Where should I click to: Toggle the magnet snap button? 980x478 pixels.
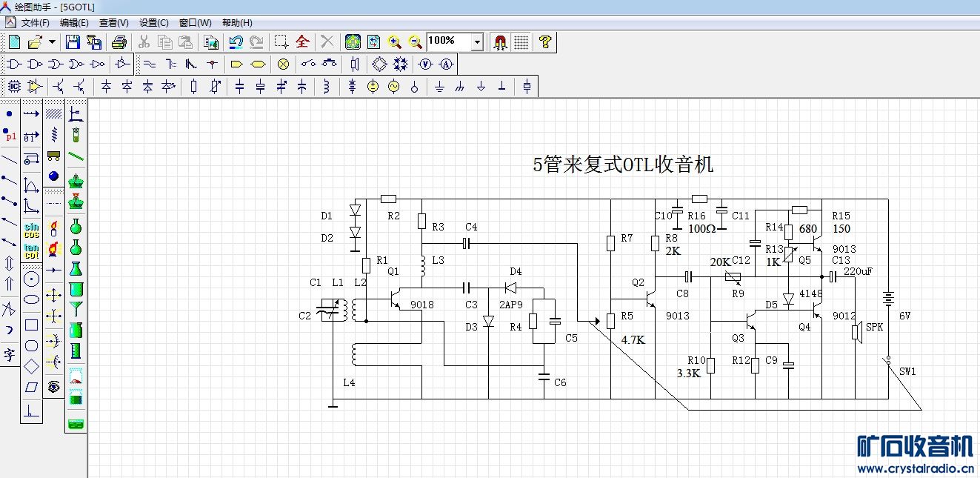500,42
